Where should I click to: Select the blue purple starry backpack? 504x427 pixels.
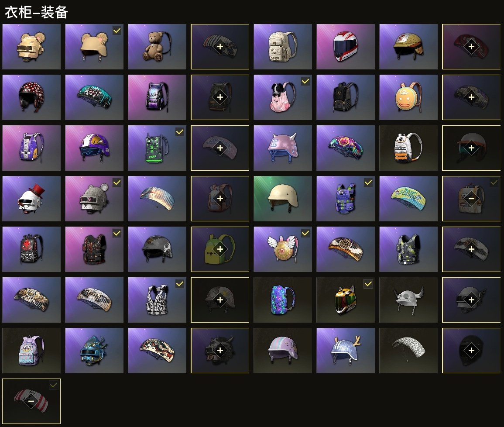point(282,300)
